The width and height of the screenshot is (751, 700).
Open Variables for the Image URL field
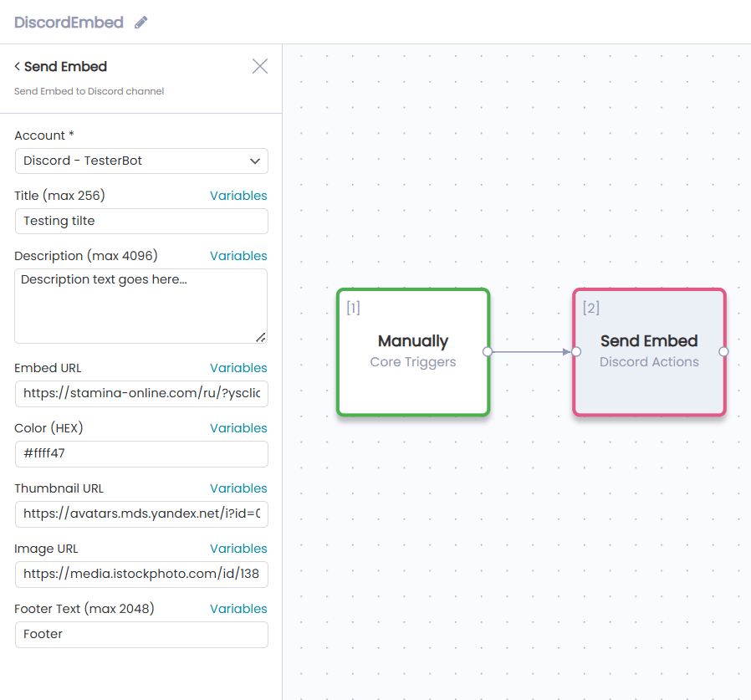point(238,548)
